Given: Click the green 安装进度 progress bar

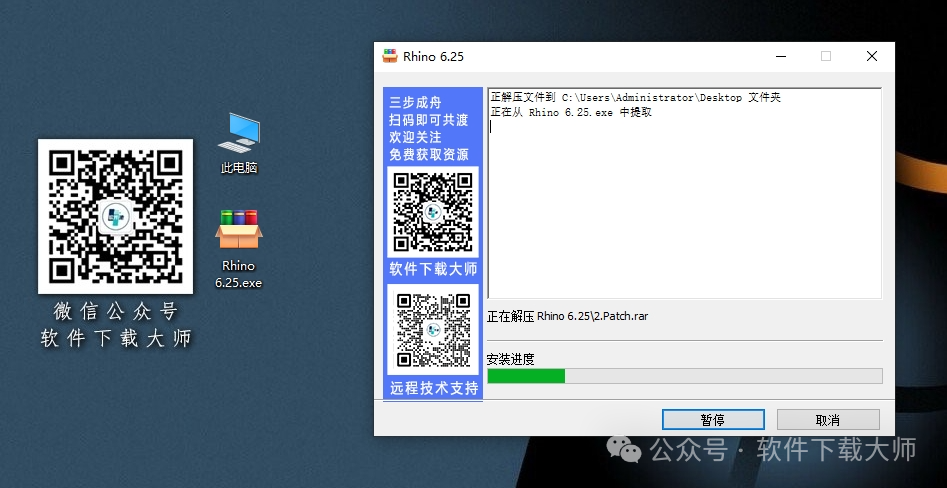Looking at the screenshot, I should tap(685, 376).
